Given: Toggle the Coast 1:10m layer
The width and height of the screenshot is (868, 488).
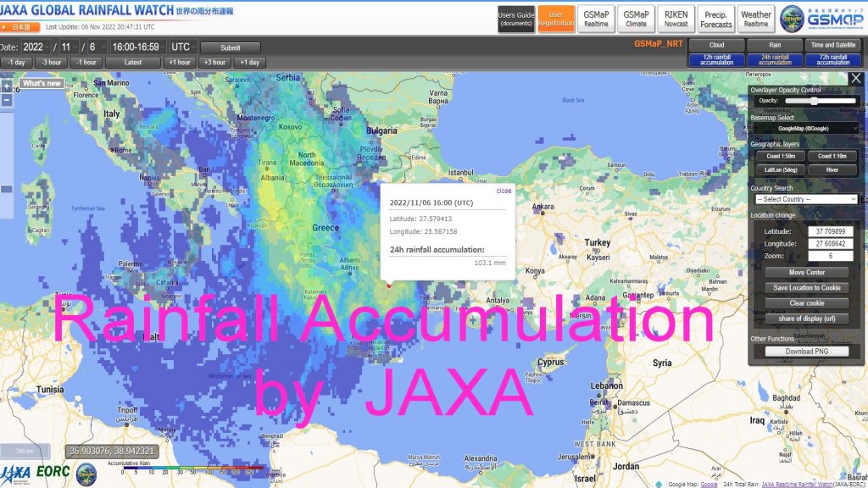Looking at the screenshot, I should point(832,156).
